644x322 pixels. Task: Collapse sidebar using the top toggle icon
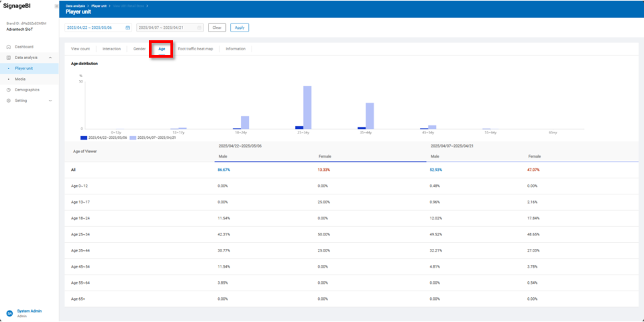[x=56, y=5]
